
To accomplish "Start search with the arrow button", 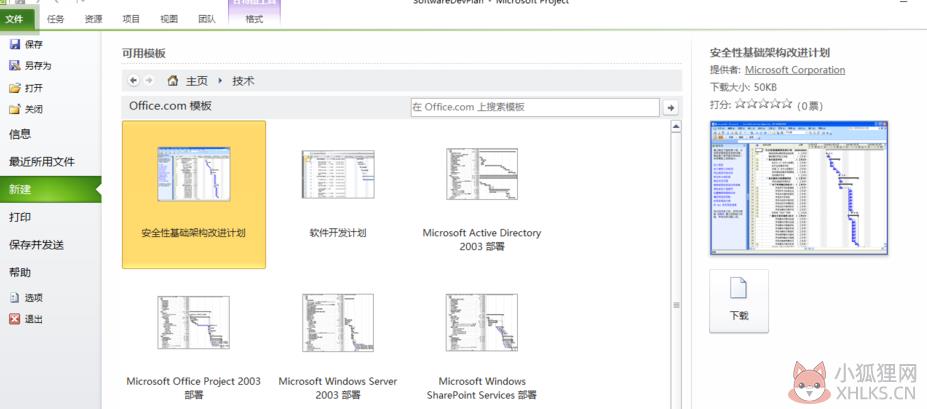I will [670, 108].
